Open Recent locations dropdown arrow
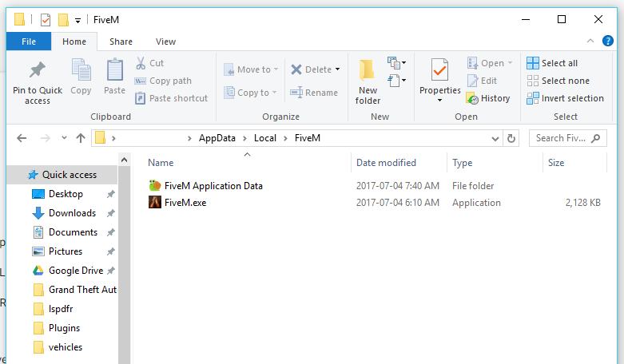This screenshot has width=624, height=364. [x=64, y=138]
